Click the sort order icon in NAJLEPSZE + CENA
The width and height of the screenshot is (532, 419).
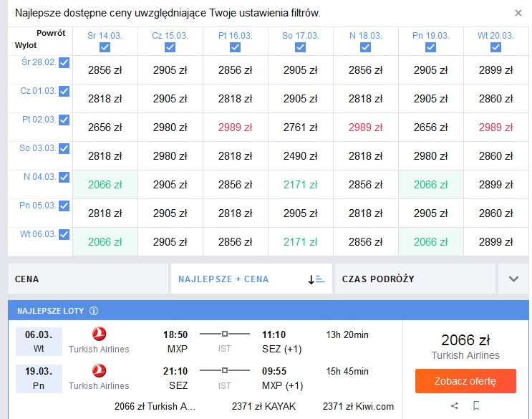coord(316,279)
